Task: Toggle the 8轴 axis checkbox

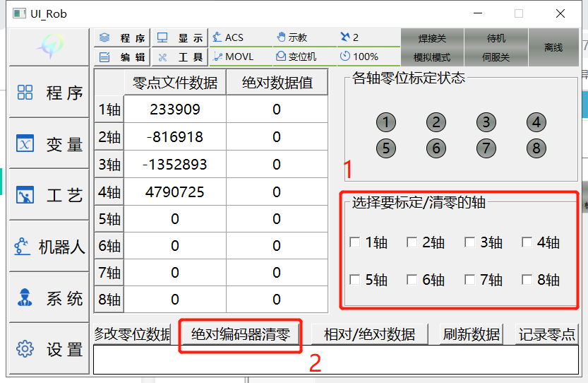Action: coord(527,280)
